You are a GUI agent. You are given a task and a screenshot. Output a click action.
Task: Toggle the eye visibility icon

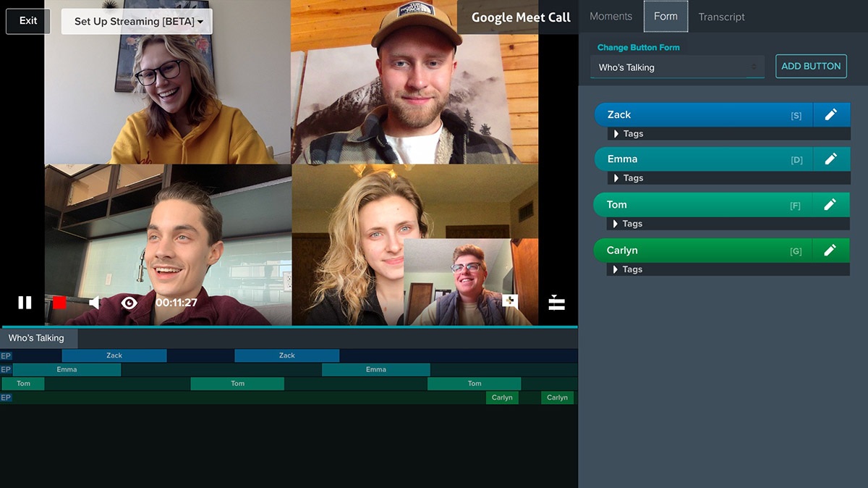coord(129,303)
